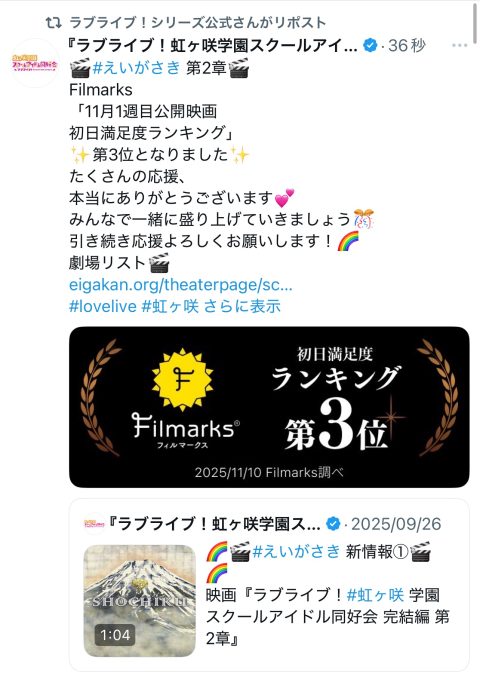Open the Nijigasaki account profile avatar

pos(35,62)
